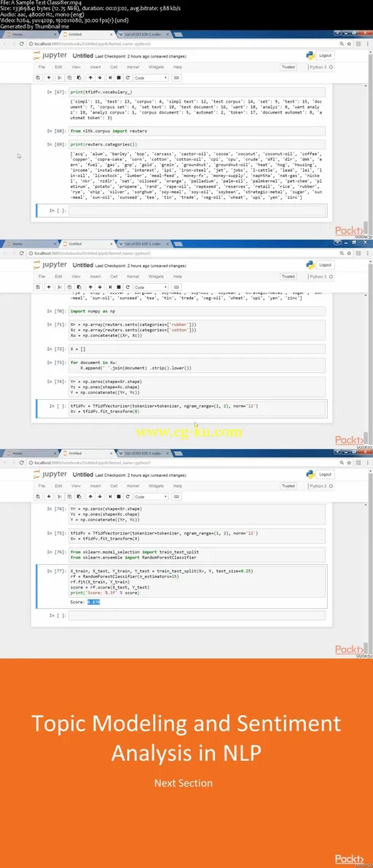
Task: Click the TfidfVectorizer code cell being edited
Action: (x=197, y=409)
